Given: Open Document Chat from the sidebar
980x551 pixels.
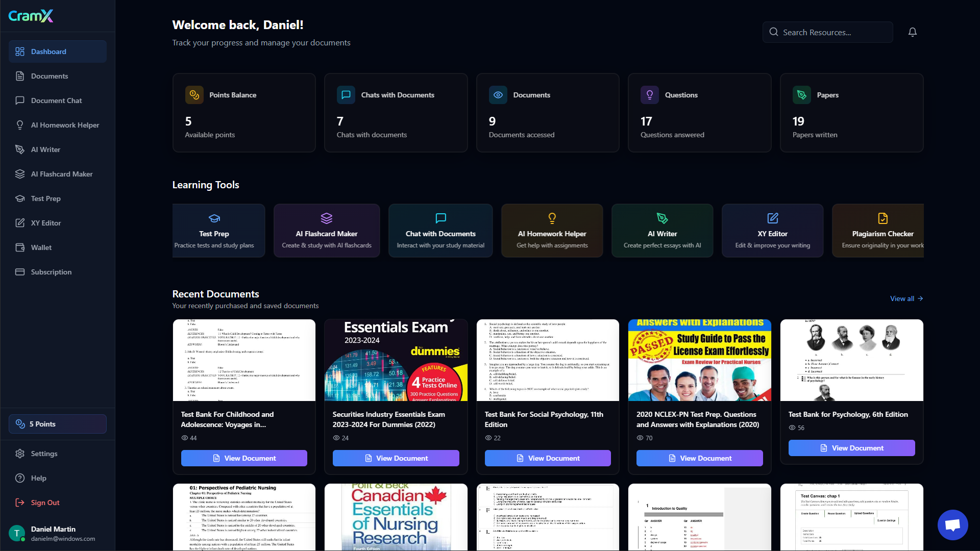Looking at the screenshot, I should (56, 101).
